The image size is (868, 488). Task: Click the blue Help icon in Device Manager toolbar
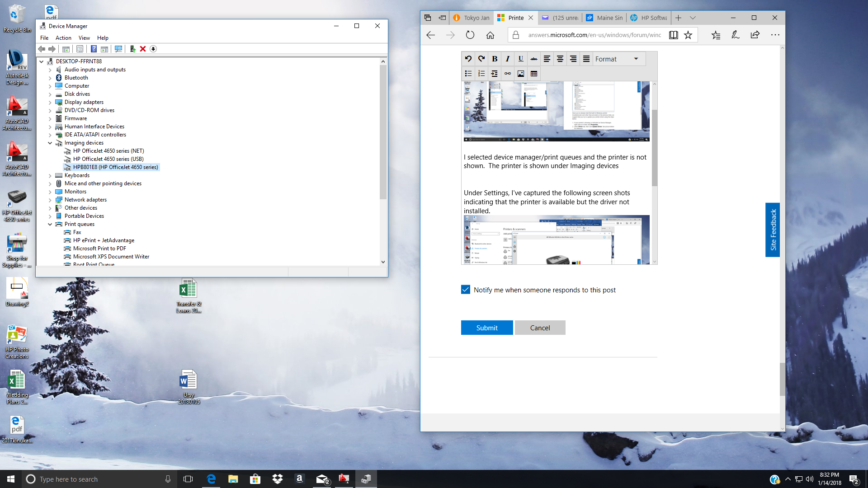(94, 49)
